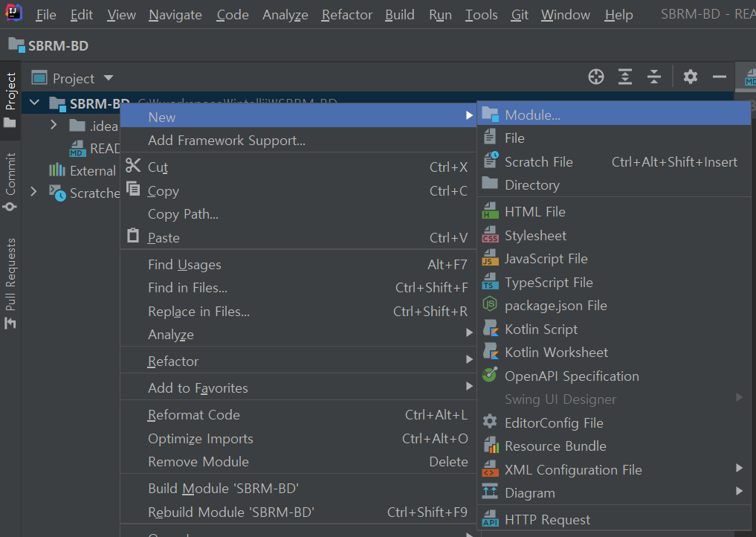Click the Copy icon in context menu

tap(133, 188)
